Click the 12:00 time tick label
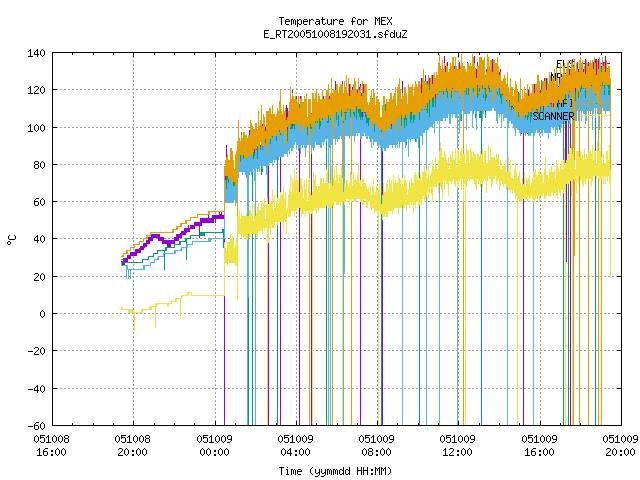This screenshot has height=480, width=640. click(458, 446)
